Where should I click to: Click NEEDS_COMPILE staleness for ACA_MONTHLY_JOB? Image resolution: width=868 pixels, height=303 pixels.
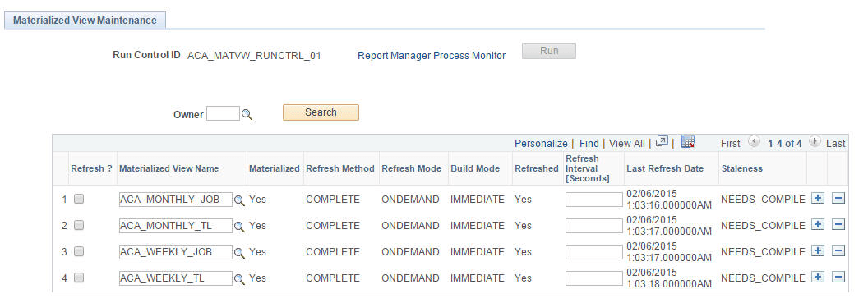pos(763,199)
